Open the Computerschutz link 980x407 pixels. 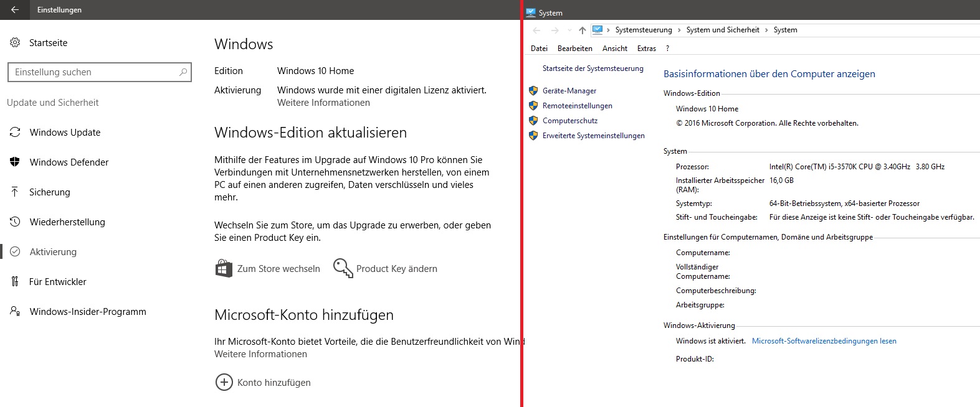(x=570, y=121)
